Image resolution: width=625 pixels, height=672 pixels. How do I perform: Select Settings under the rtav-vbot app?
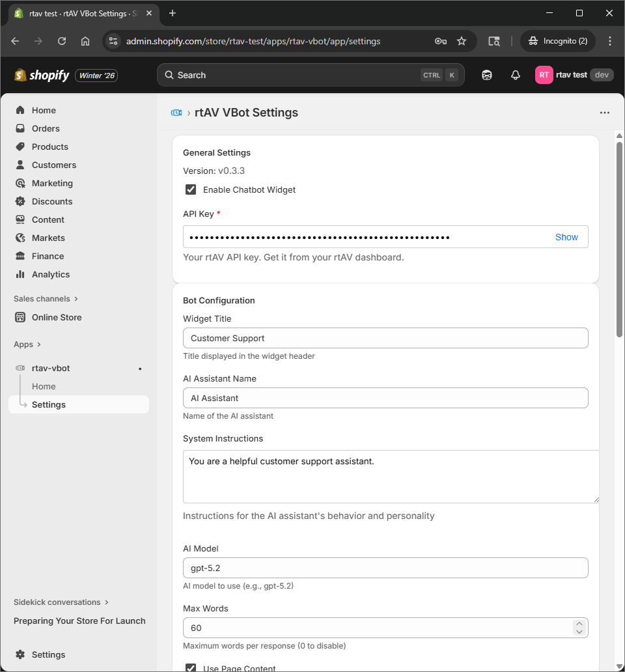[x=49, y=404]
